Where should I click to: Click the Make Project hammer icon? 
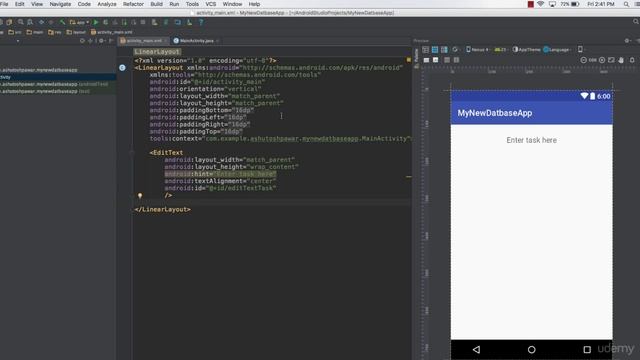tap(62, 22)
